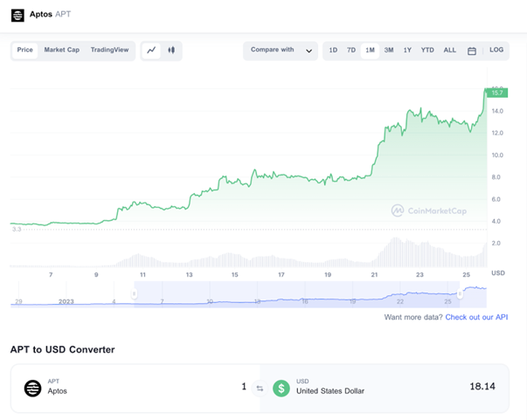The width and height of the screenshot is (527, 420).
Task: Switch to candlestick chart view
Action: [171, 51]
